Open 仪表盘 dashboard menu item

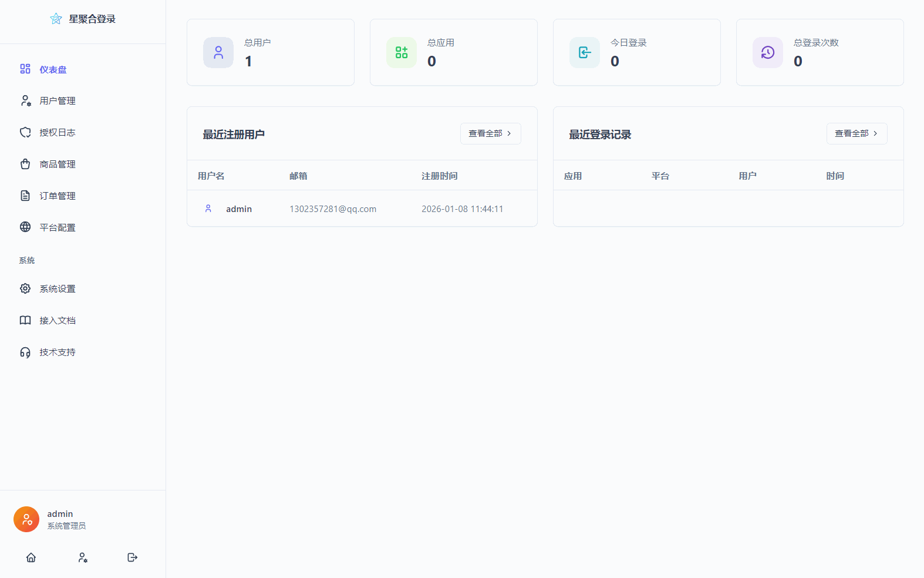pos(53,69)
